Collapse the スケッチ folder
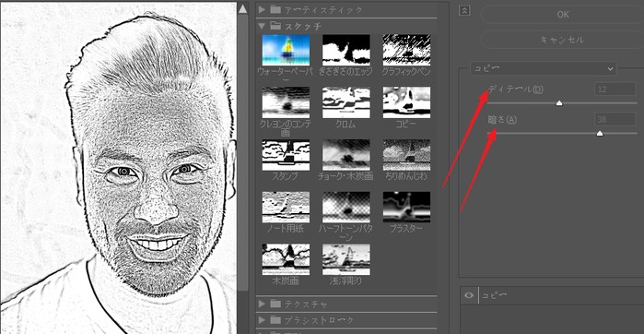Screen dimensions: 644x334 click(x=262, y=26)
